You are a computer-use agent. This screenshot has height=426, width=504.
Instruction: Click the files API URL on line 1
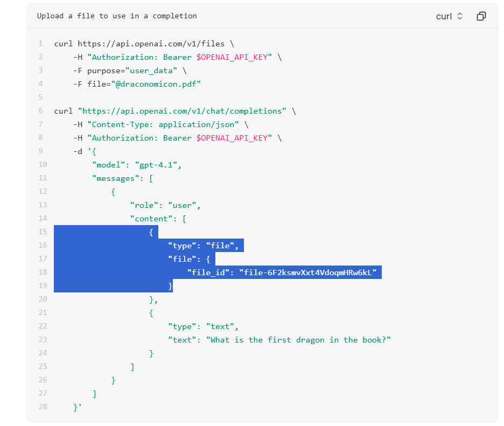(x=151, y=44)
